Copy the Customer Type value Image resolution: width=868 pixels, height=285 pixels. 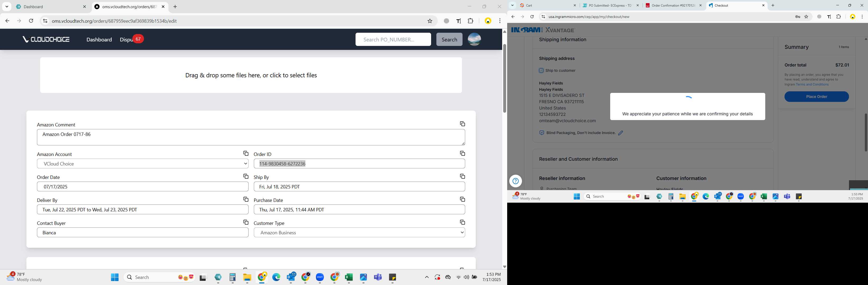point(462,222)
